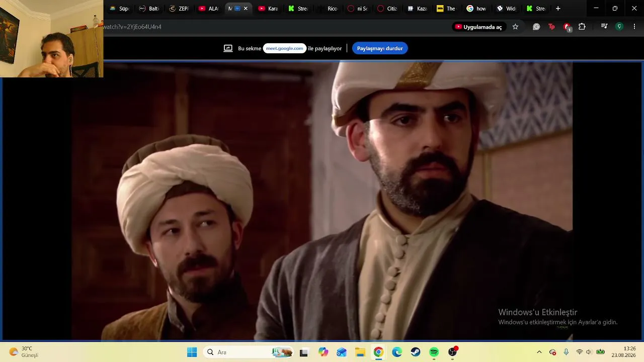Image resolution: width=644 pixels, height=362 pixels.
Task: Click the microphone tray icon
Action: point(566,352)
